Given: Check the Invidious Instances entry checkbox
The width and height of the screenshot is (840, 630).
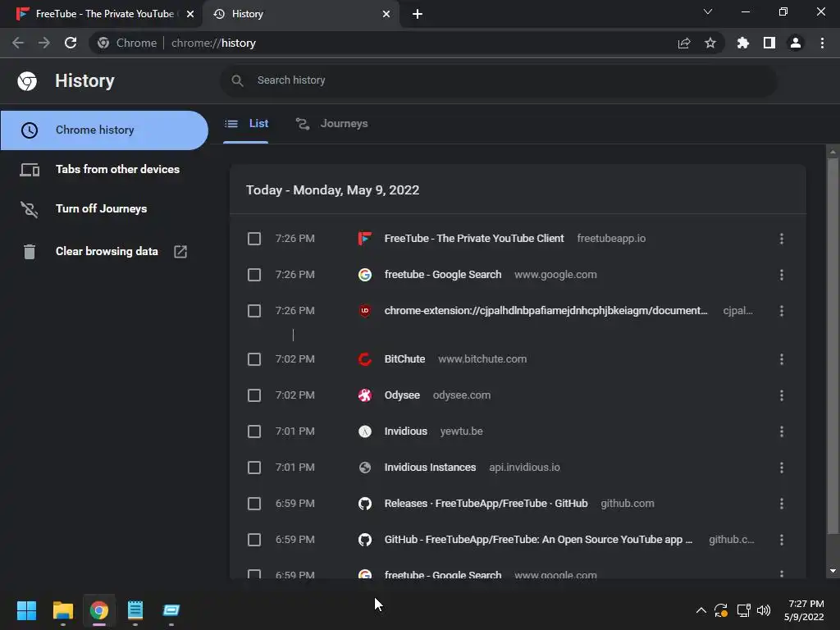Looking at the screenshot, I should click(254, 468).
